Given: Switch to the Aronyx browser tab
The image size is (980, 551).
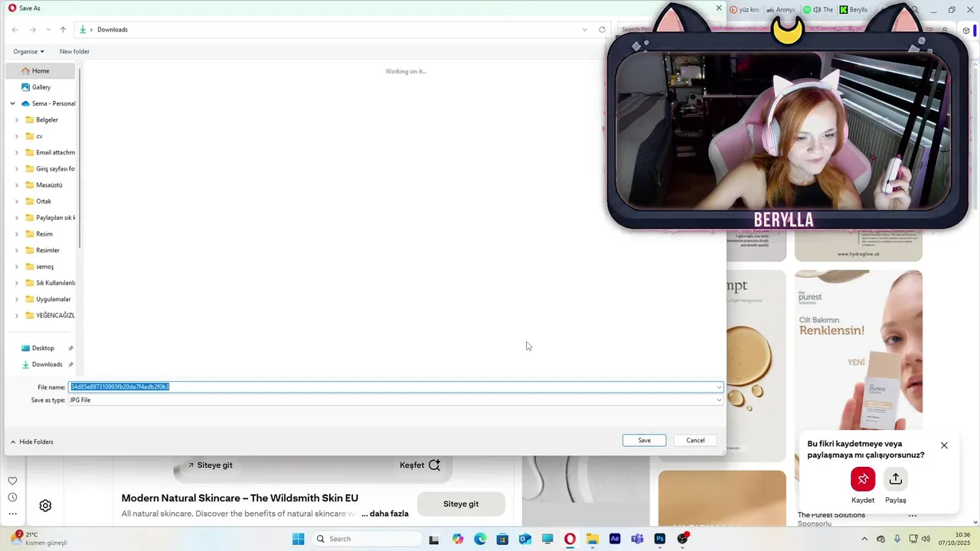Looking at the screenshot, I should coord(782,10).
